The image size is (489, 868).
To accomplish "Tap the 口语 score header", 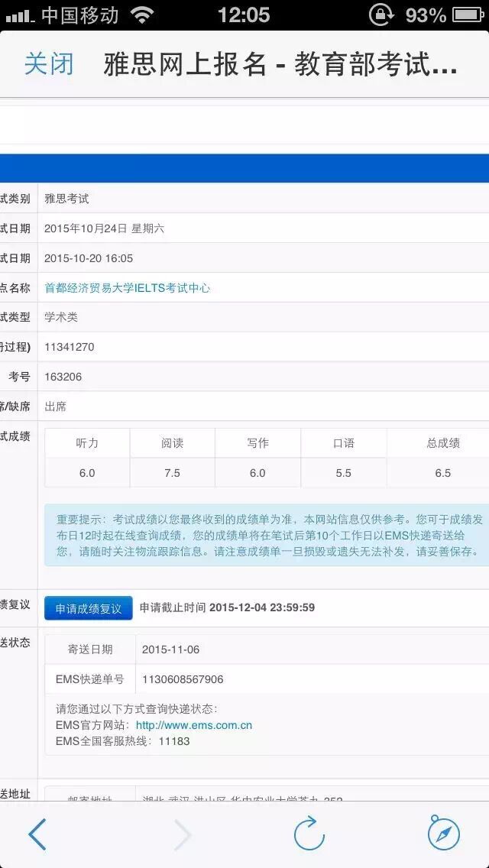I will (x=343, y=443).
